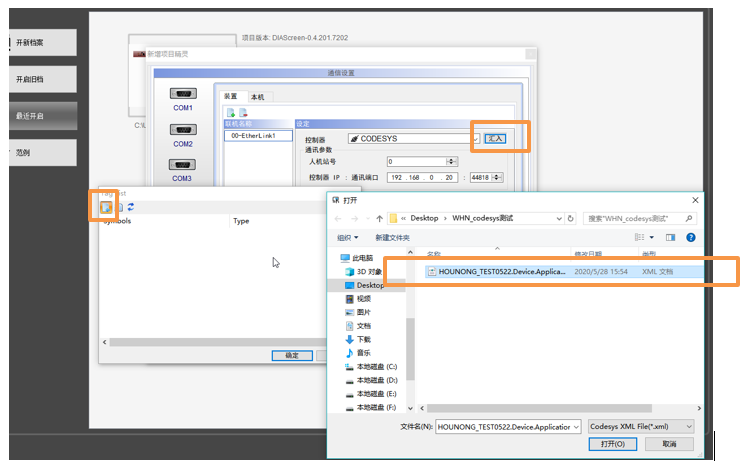The image size is (746, 471).
Task: Select Desktop in the navigation pane
Action: click(371, 284)
